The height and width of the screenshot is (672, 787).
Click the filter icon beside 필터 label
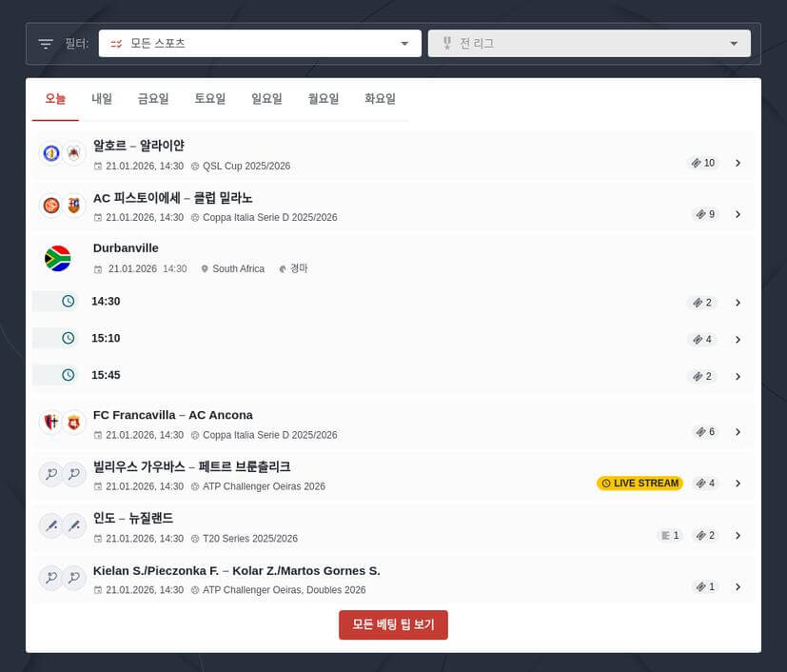(46, 44)
